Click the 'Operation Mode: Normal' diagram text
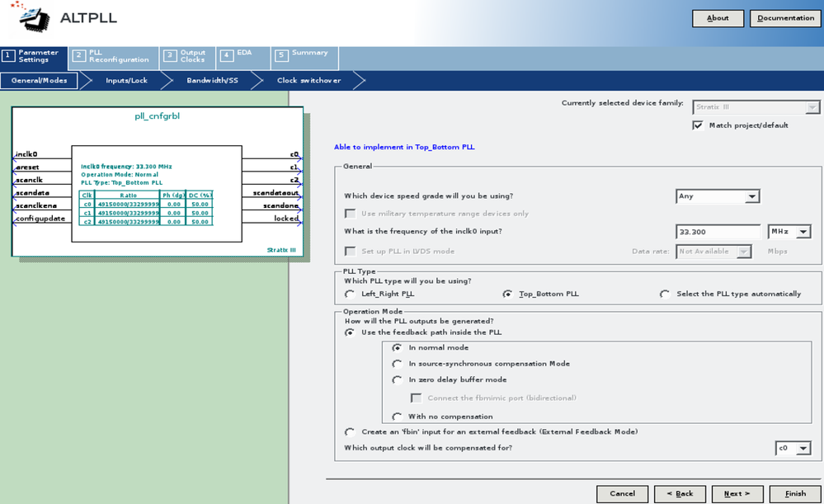824x504 pixels. tap(120, 175)
